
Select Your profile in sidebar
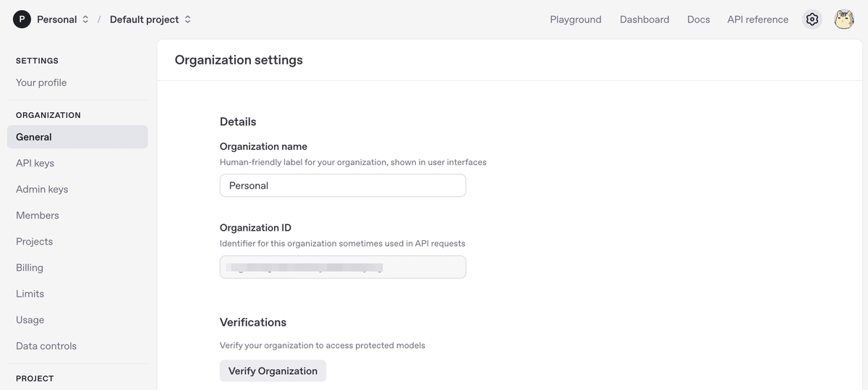[x=41, y=82]
